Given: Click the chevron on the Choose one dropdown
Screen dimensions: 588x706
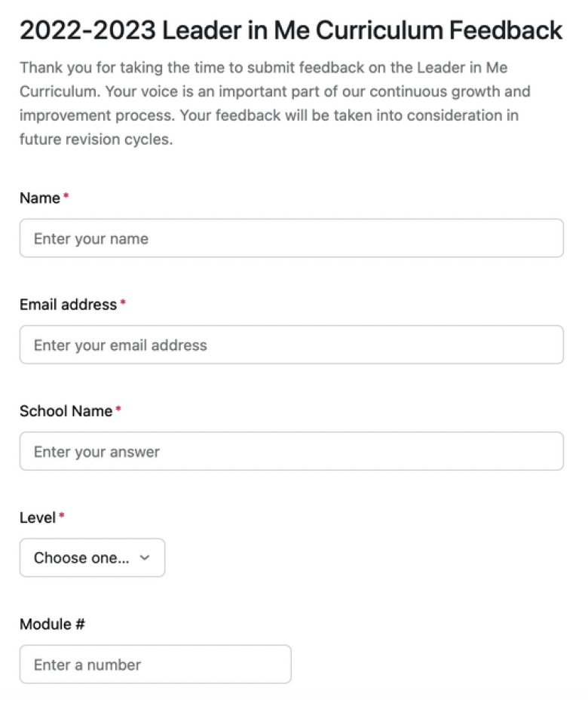Looking at the screenshot, I should (x=145, y=558).
